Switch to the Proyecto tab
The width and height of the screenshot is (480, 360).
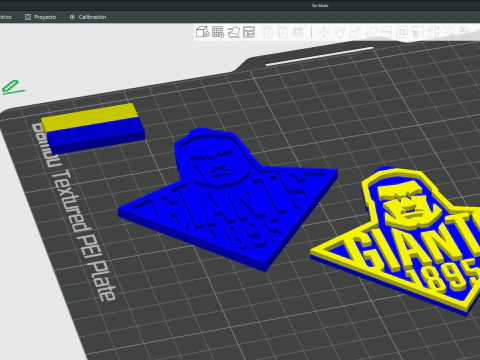[x=41, y=17]
